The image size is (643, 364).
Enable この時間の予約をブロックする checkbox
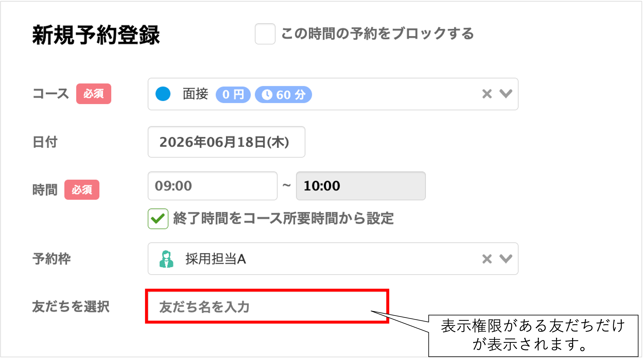point(265,34)
